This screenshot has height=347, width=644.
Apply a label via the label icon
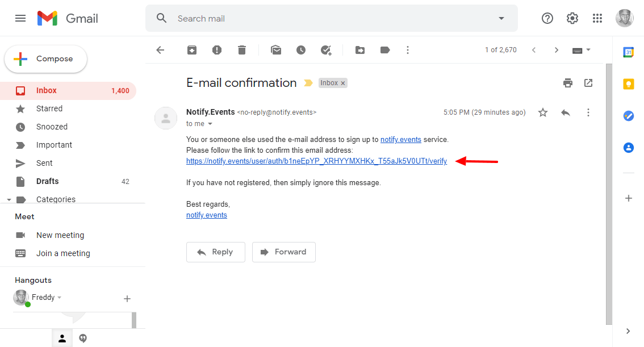(x=385, y=50)
